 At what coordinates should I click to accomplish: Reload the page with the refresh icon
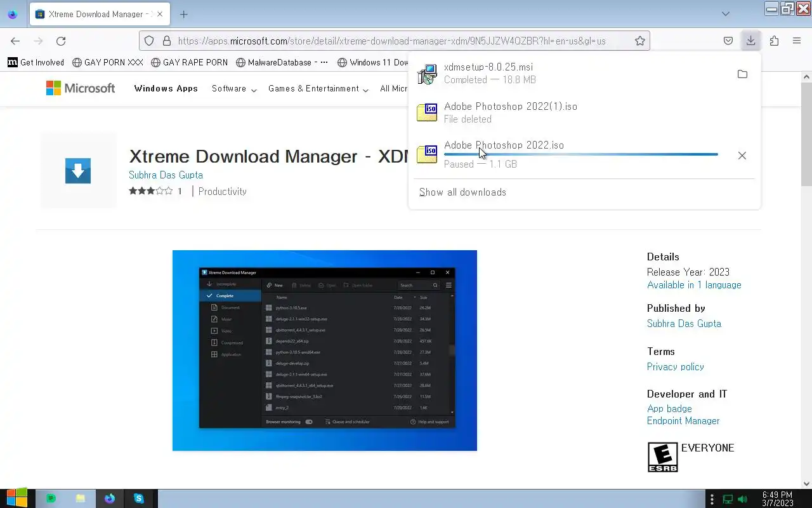tap(61, 41)
